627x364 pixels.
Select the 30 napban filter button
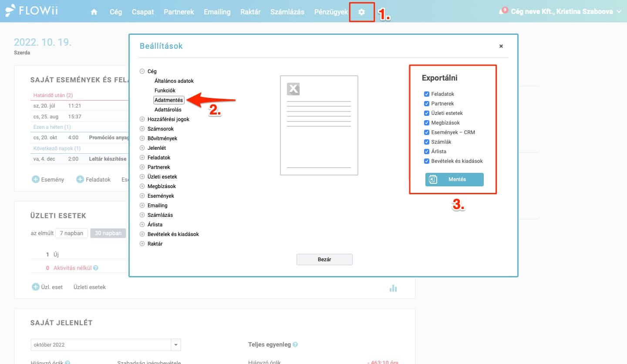tap(108, 233)
